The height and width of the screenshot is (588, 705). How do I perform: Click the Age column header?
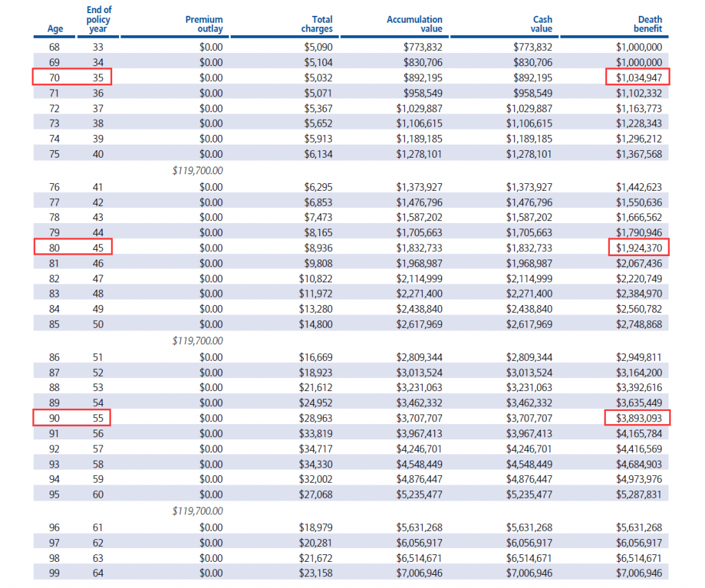click(x=55, y=28)
